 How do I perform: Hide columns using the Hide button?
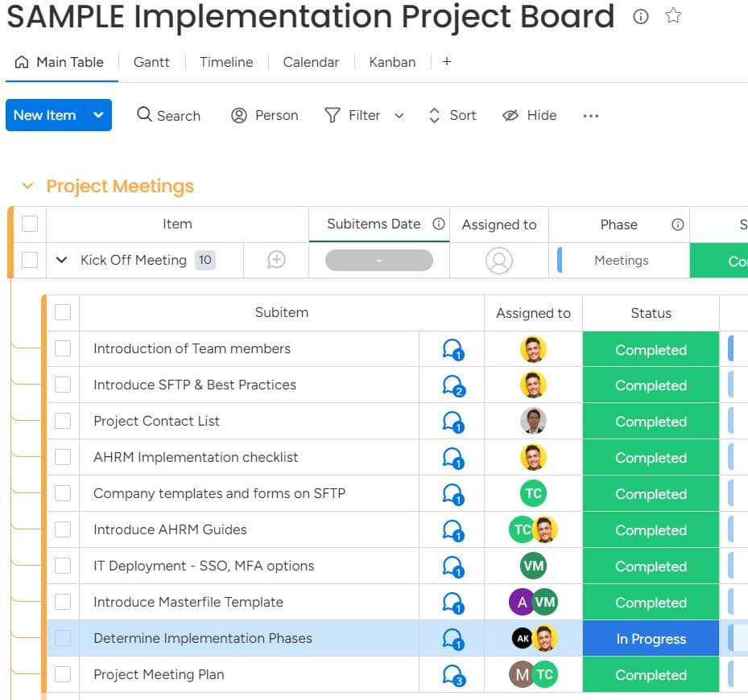pos(530,115)
